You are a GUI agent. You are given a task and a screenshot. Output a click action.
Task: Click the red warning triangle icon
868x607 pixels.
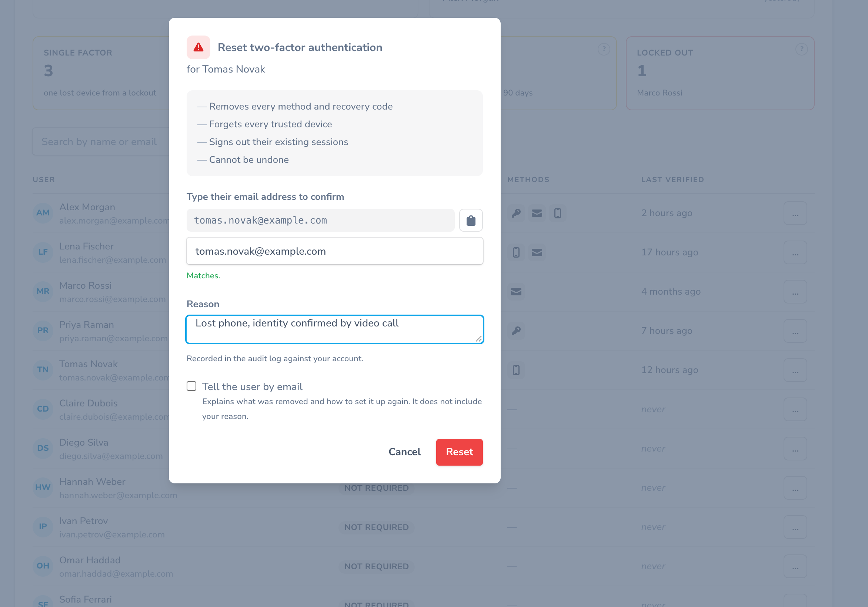[x=198, y=47]
